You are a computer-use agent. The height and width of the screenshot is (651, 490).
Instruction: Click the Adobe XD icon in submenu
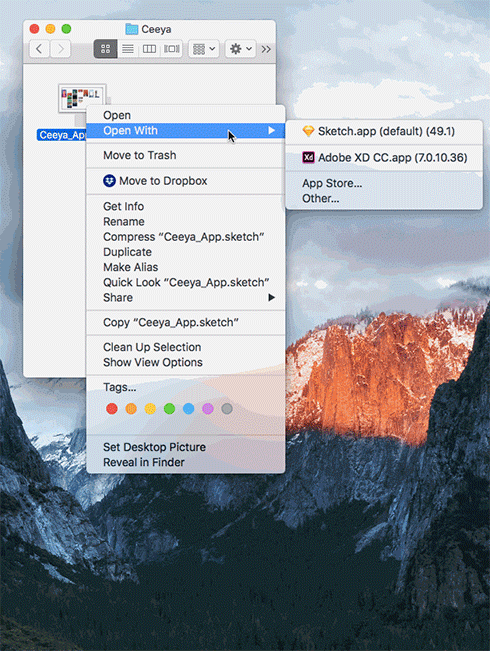[x=308, y=158]
